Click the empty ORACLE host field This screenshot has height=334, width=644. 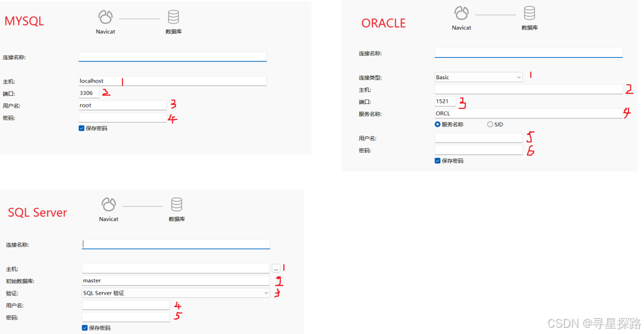(x=529, y=90)
